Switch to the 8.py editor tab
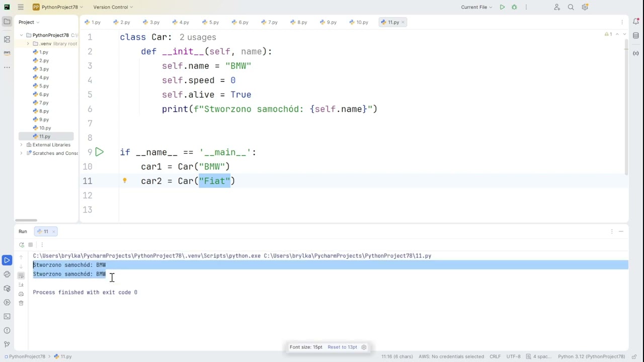644x362 pixels. coord(299,22)
